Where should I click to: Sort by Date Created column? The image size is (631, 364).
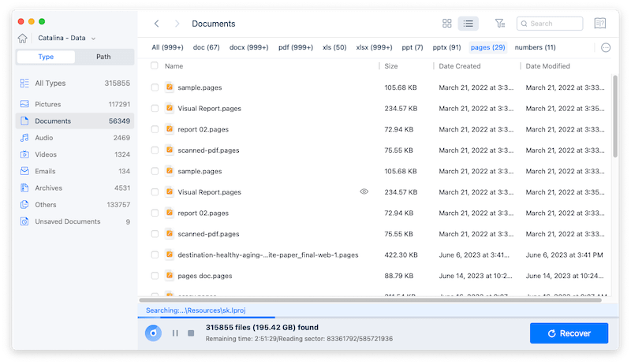click(x=460, y=66)
